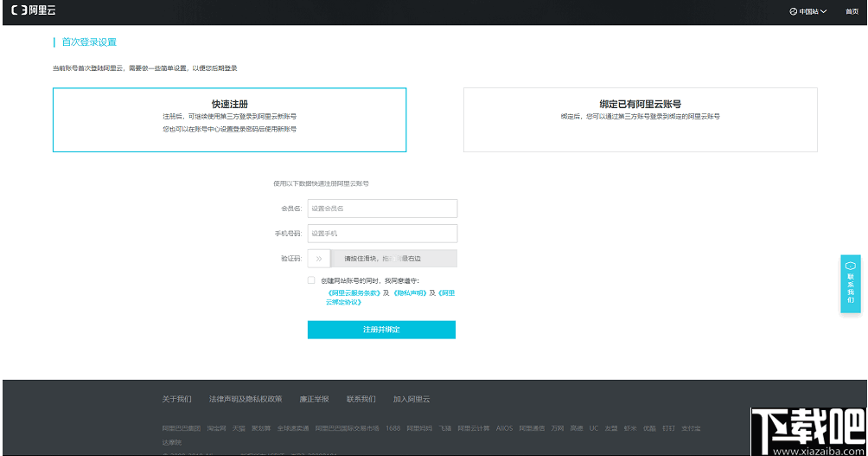This screenshot has width=868, height=456.
Task: Open 1688 footer link
Action: coord(393,428)
